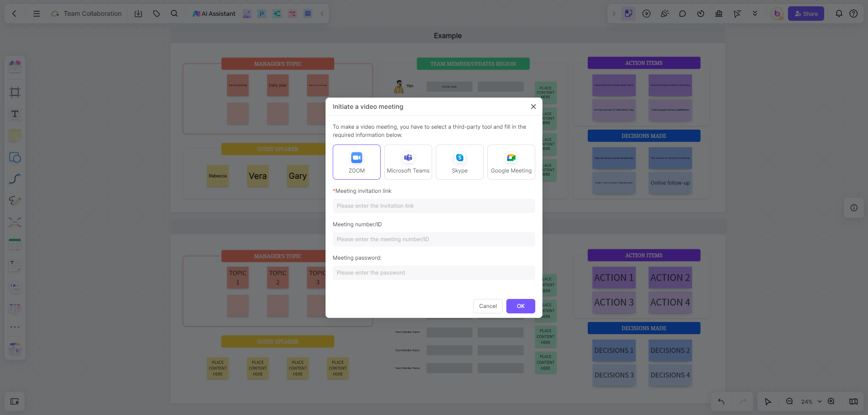
Task: Expand the right toolbar chevron
Action: (614, 14)
